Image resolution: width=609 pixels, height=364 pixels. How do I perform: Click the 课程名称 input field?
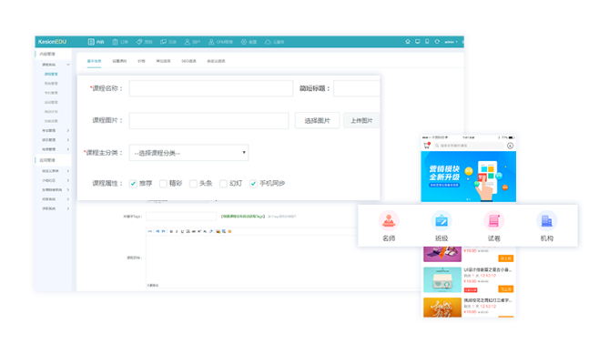pos(208,89)
